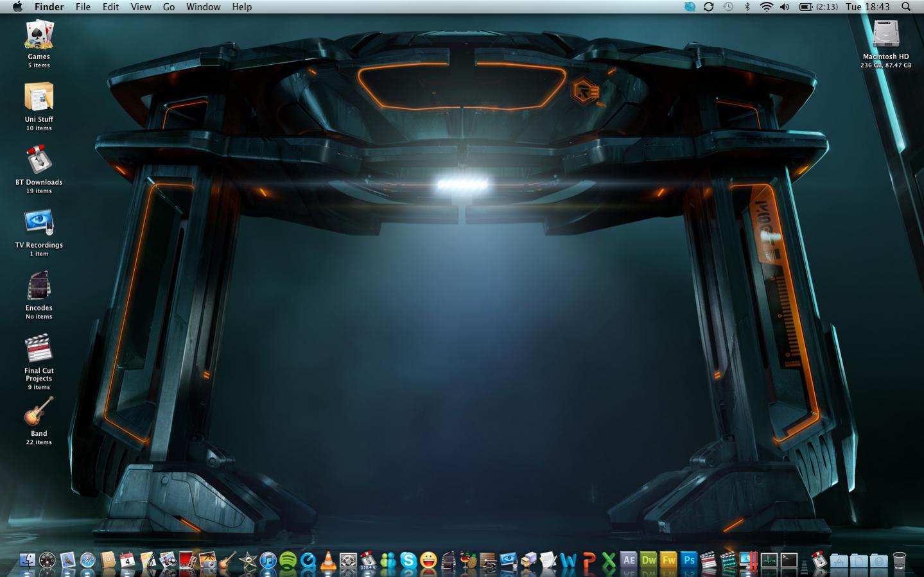The height and width of the screenshot is (577, 924).
Task: Open the Games folder on desktop
Action: pyautogui.click(x=39, y=35)
